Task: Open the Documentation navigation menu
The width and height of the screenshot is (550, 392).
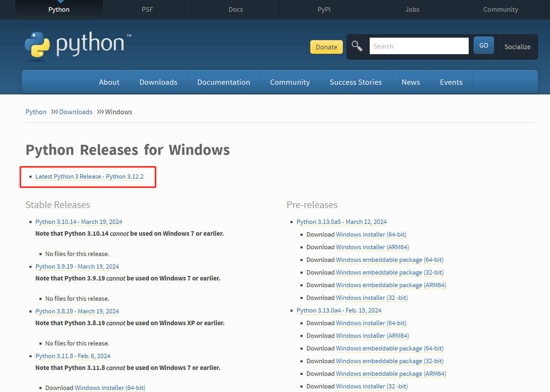Action: 223,82
